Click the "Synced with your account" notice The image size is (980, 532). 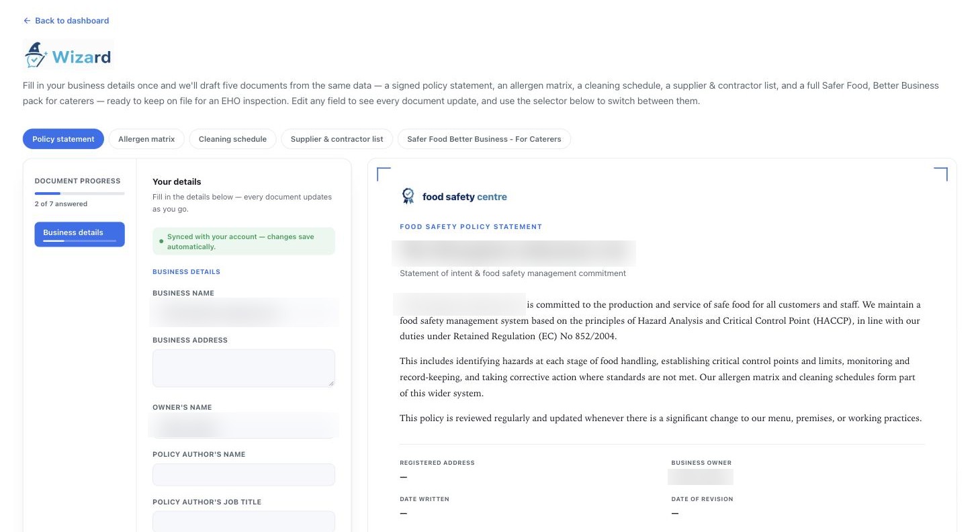[244, 241]
